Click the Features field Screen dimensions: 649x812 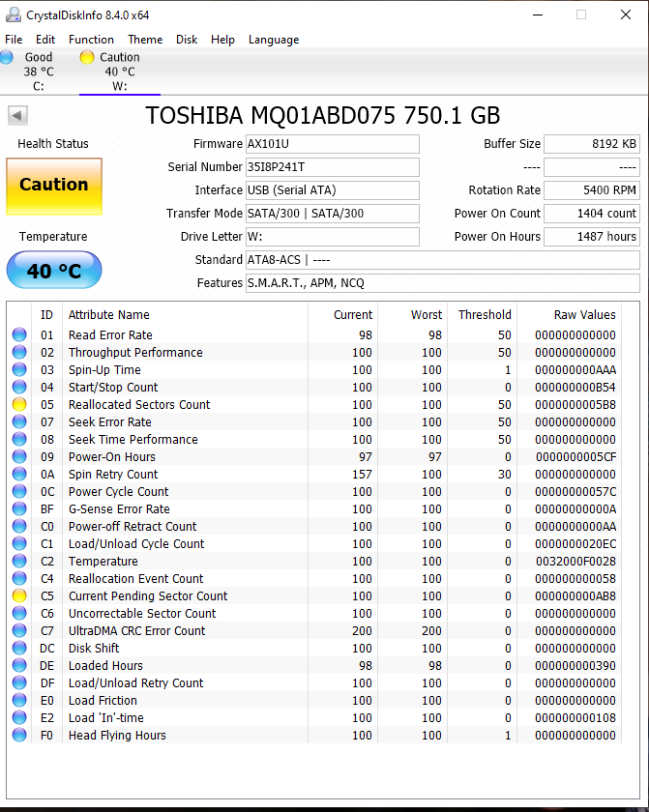442,282
